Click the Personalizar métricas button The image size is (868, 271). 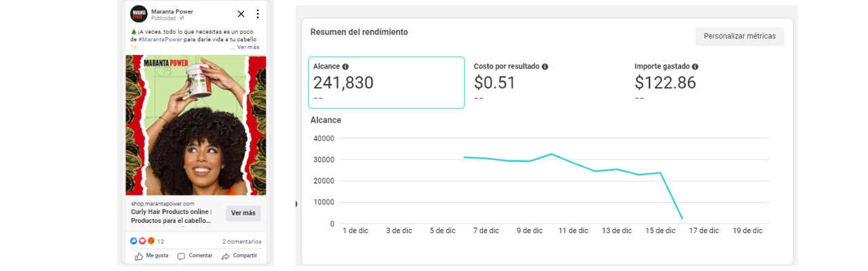point(739,37)
